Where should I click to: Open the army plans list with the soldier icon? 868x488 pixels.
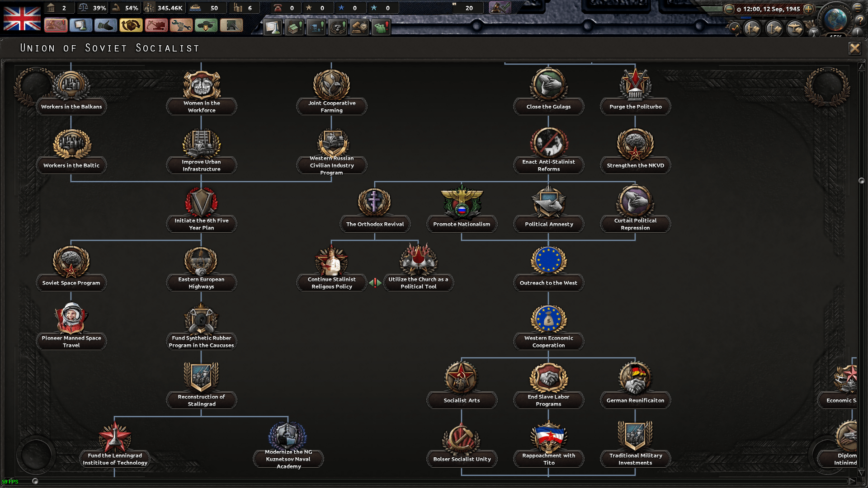(x=752, y=28)
